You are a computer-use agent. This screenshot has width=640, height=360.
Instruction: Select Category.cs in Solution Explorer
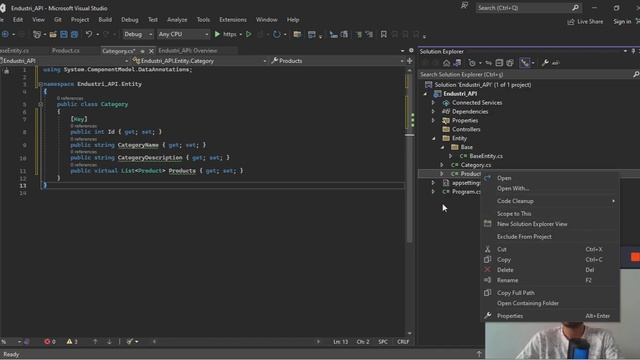pyautogui.click(x=476, y=165)
